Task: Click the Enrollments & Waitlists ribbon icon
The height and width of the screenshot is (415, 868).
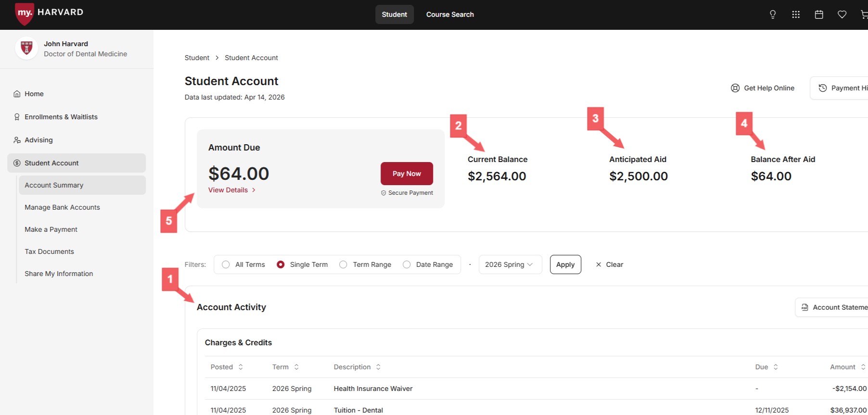Action: [x=17, y=117]
